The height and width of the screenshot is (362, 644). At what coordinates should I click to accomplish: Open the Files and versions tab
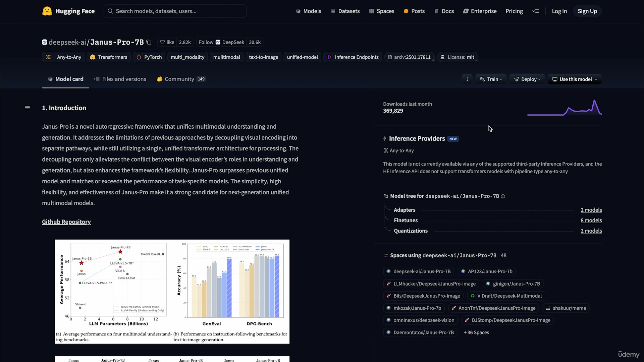pyautogui.click(x=120, y=79)
